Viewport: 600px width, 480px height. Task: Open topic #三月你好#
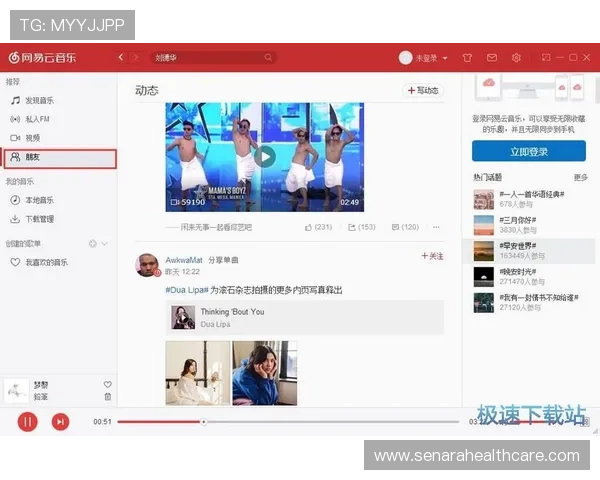click(518, 220)
